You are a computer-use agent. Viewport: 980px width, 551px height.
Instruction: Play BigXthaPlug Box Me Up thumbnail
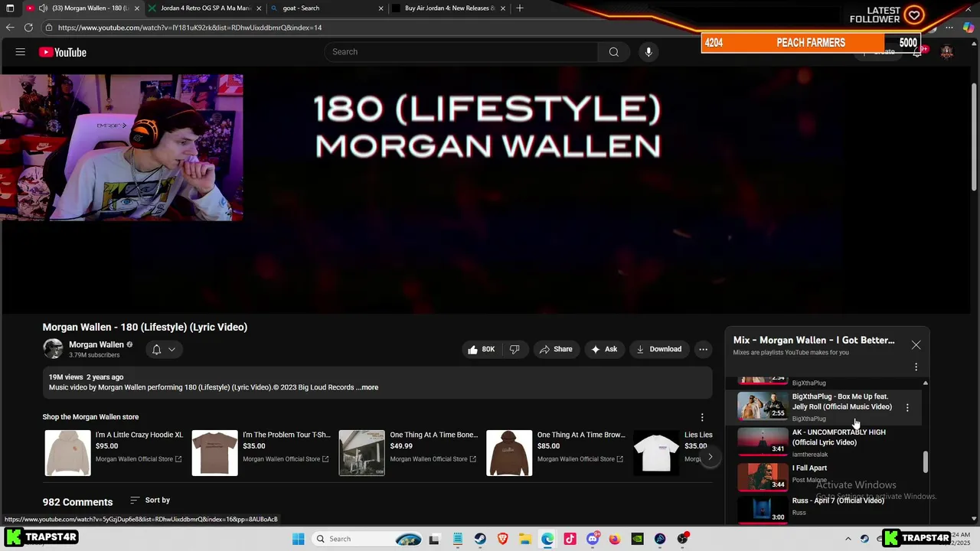[x=763, y=406]
